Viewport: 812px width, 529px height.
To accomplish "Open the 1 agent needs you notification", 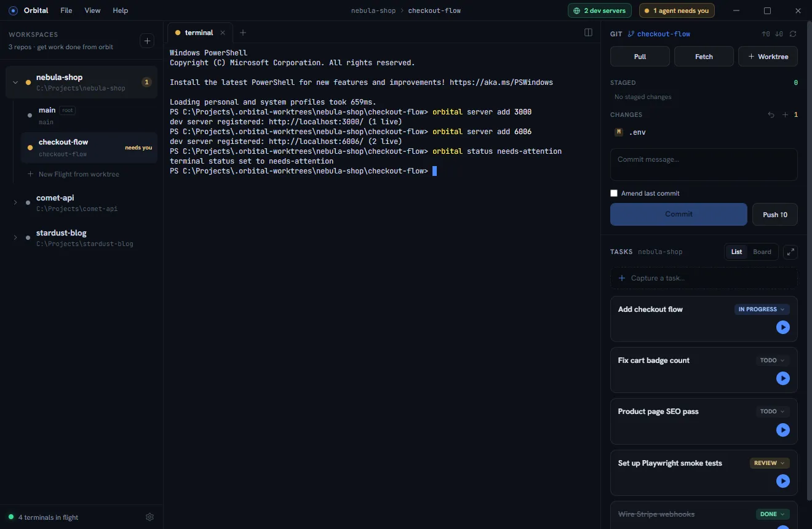I will click(677, 10).
